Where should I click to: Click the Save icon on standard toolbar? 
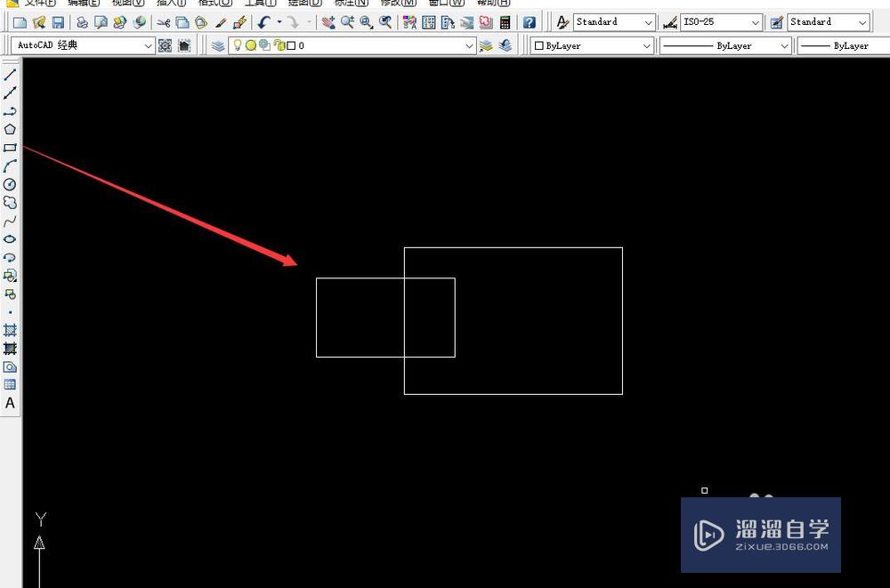pos(58,21)
